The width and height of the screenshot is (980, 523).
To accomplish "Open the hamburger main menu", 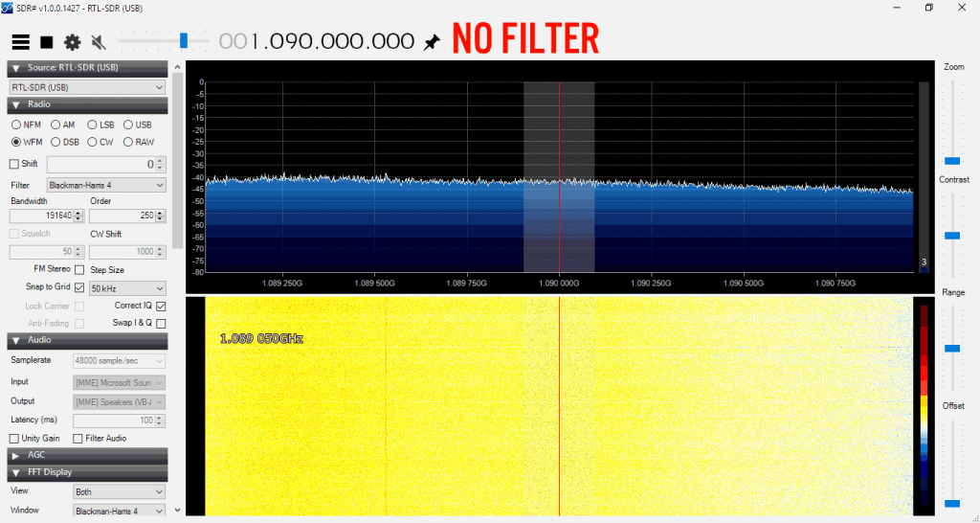I will pos(20,42).
